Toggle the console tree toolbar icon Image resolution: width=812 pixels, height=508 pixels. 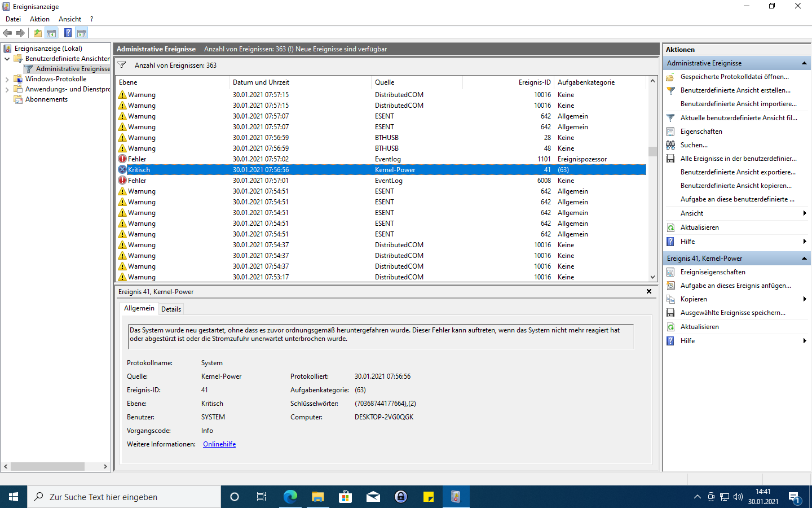tap(51, 33)
